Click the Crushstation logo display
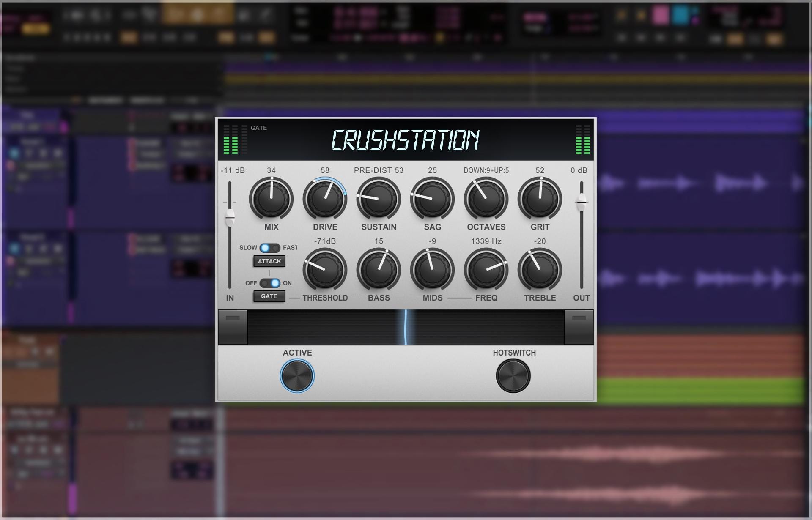Image resolution: width=812 pixels, height=520 pixels. click(405, 140)
